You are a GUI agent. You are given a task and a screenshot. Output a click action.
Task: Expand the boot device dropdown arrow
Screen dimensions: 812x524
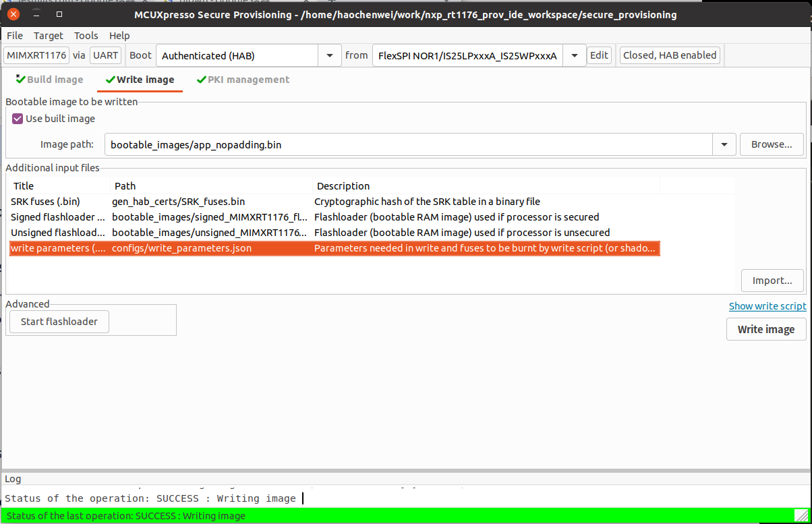574,56
